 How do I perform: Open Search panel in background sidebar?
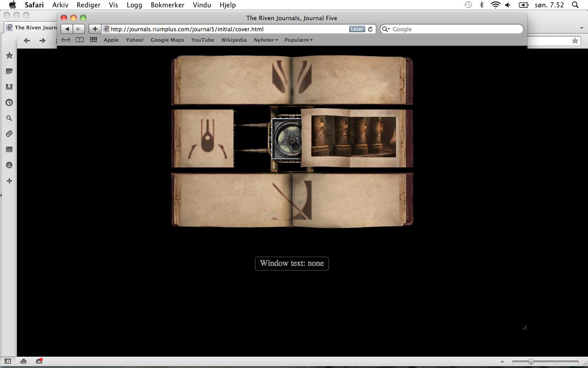[9, 118]
